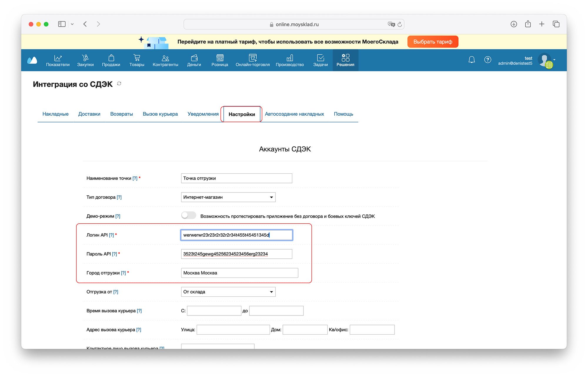The width and height of the screenshot is (588, 377).
Task: Refresh icon next to Интеграция со СДЭК
Action: point(119,84)
